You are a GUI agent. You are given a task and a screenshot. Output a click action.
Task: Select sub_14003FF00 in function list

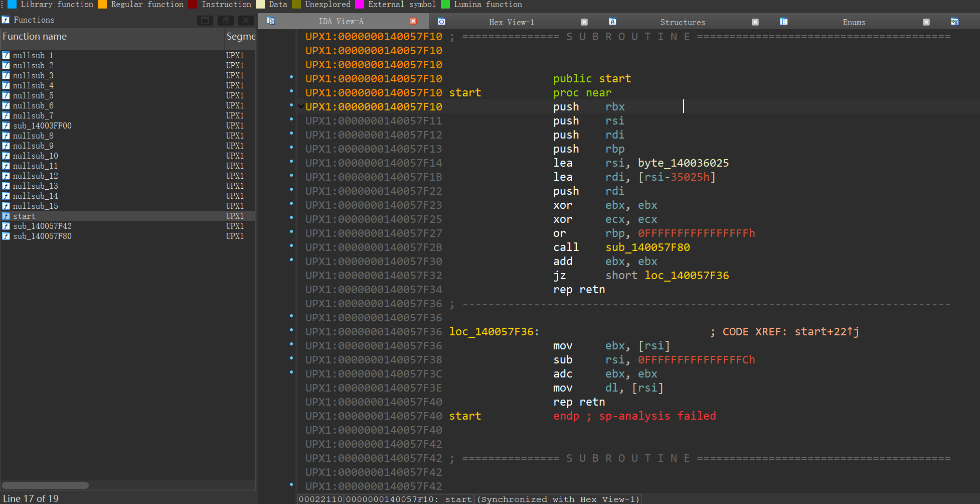coord(128,125)
